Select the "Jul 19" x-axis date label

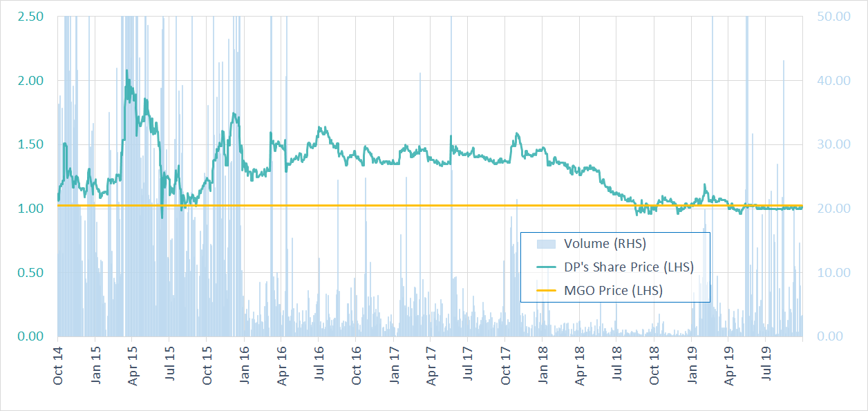pyautogui.click(x=766, y=367)
